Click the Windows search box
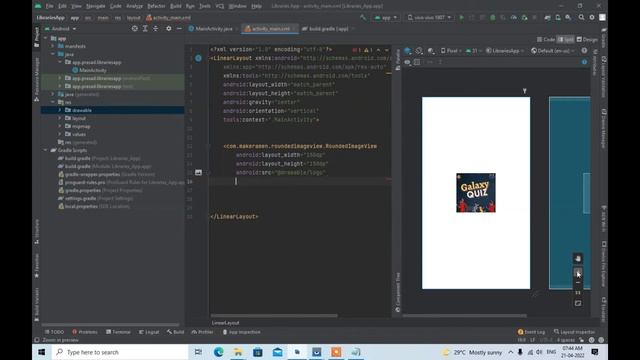640x360 pixels. coord(120,352)
